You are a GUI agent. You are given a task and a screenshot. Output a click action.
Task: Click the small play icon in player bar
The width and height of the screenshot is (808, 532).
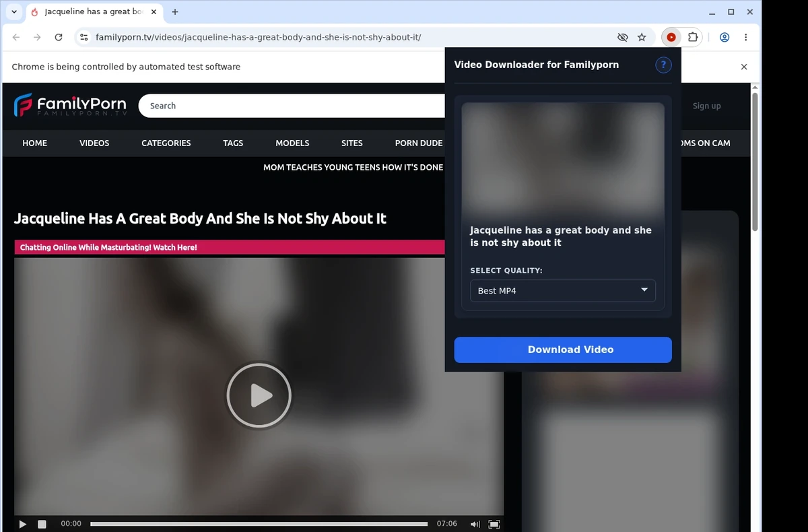pos(23,524)
